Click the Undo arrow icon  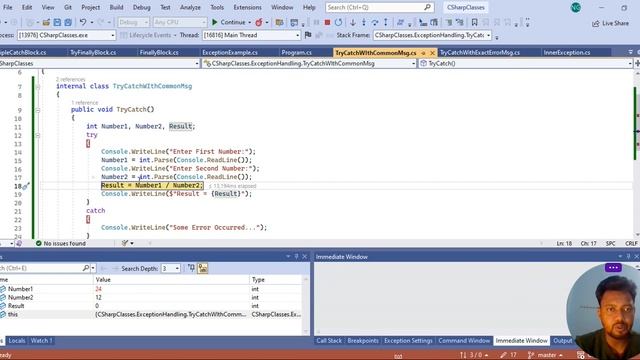83,22
